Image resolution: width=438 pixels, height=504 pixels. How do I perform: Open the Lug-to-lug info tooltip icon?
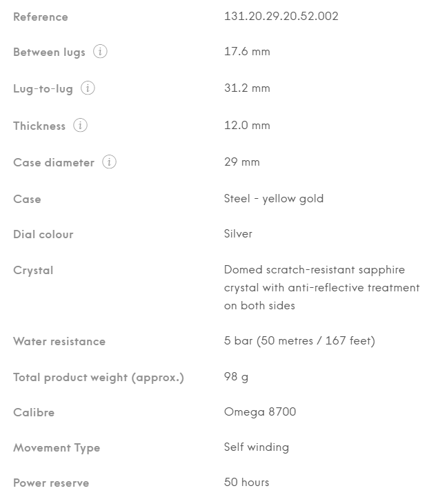(88, 88)
